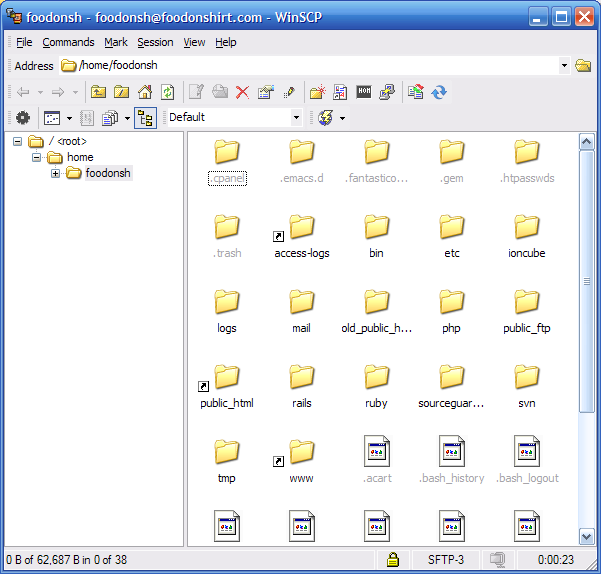Click the Back navigation arrow
Screen dimensions: 601x574
(23, 92)
